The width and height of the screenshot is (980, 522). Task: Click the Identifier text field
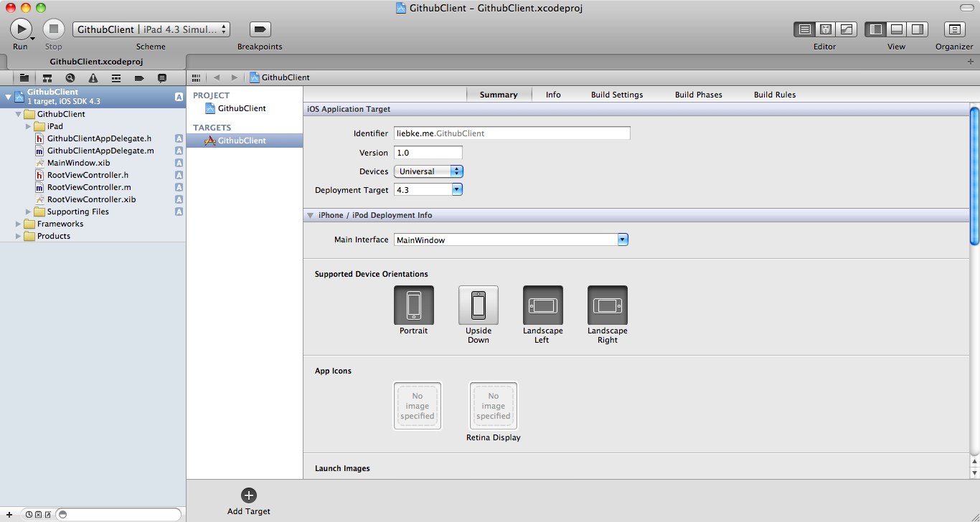coord(512,133)
